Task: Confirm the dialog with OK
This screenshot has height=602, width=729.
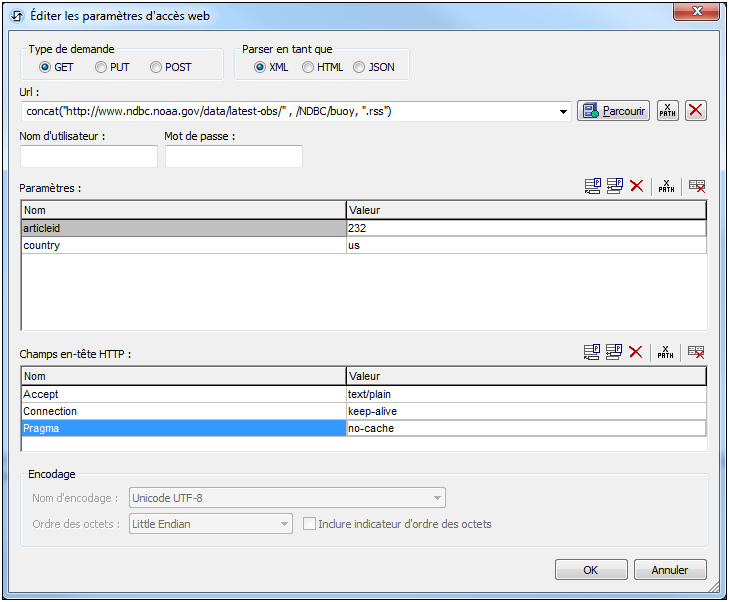Action: [x=591, y=569]
